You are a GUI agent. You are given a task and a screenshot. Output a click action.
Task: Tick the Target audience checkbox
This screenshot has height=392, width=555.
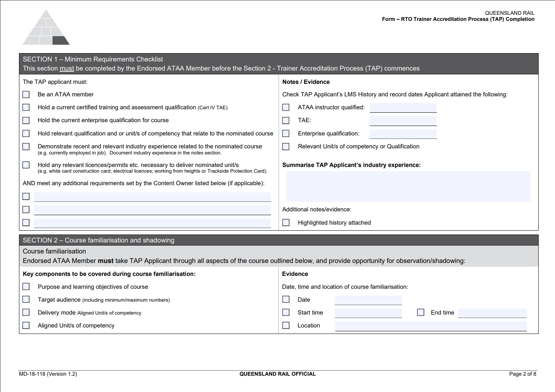[26, 299]
